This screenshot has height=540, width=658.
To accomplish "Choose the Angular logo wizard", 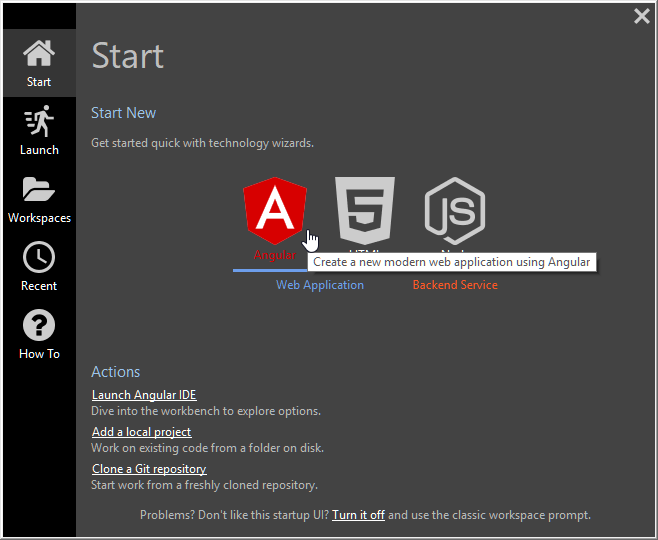I will pyautogui.click(x=274, y=210).
